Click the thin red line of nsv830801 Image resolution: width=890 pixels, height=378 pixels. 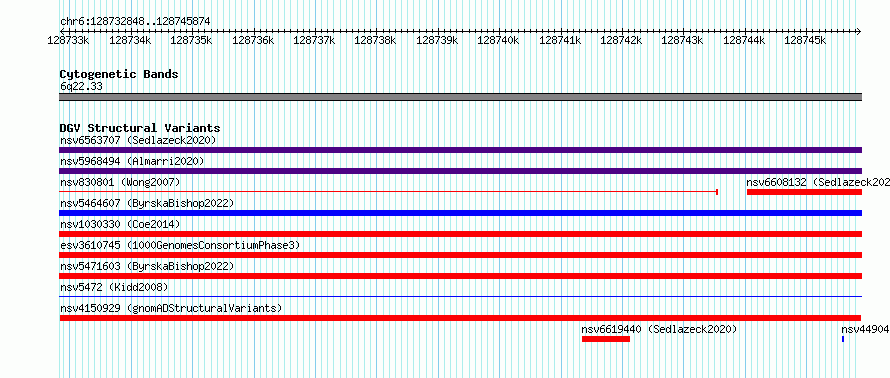(389, 192)
